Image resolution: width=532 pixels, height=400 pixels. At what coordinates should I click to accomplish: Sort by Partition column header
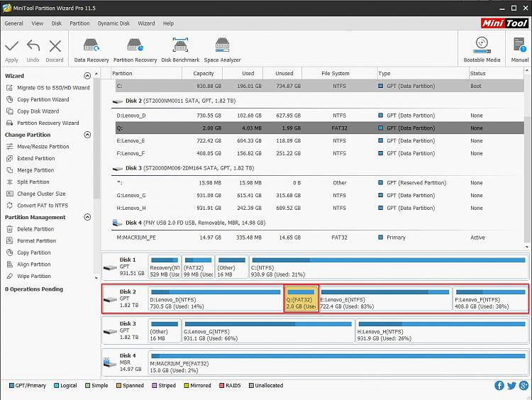pyautogui.click(x=146, y=73)
